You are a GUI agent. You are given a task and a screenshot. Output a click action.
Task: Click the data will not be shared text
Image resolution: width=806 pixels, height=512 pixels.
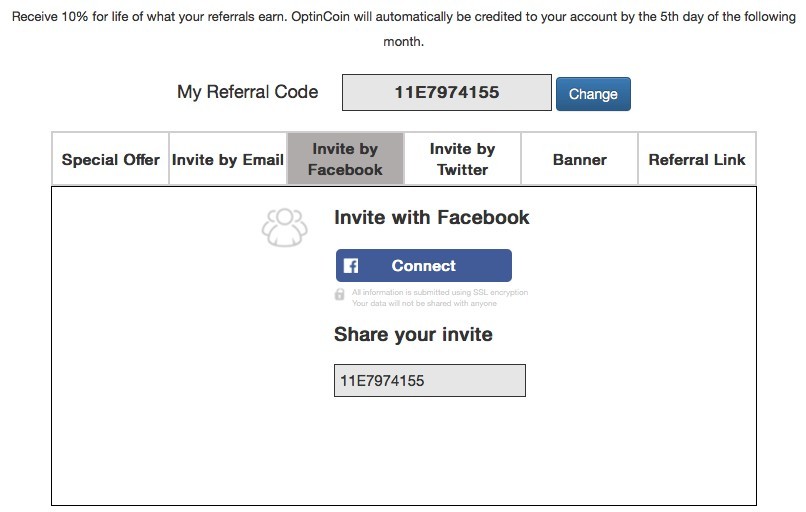(x=424, y=303)
